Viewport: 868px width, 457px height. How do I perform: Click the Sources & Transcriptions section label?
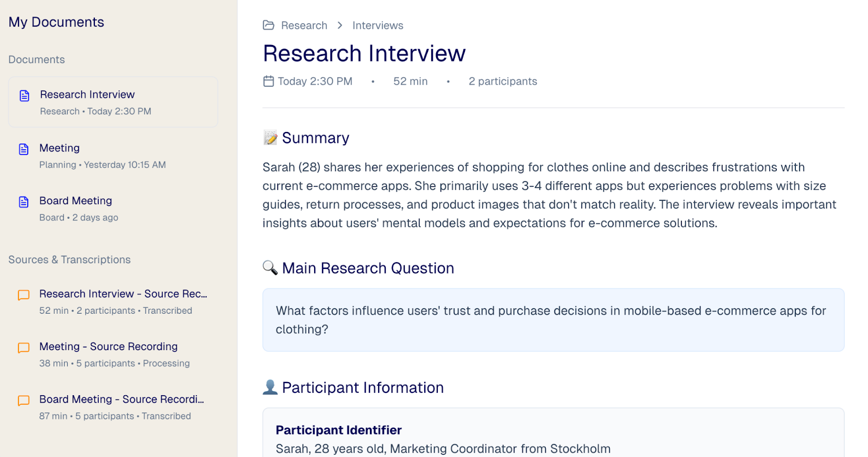[69, 260]
